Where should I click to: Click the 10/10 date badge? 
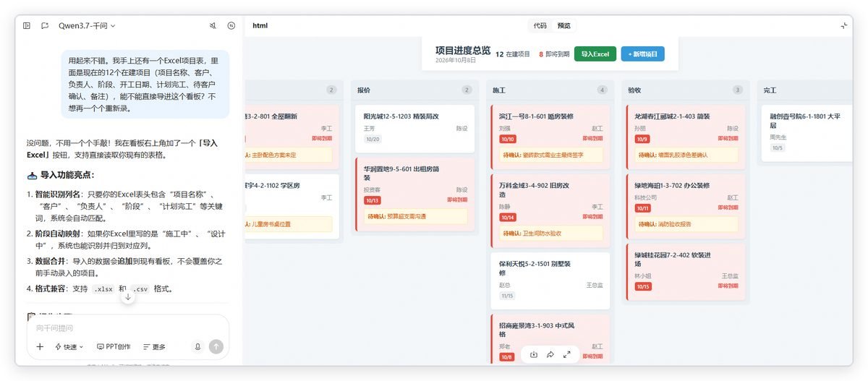click(508, 139)
